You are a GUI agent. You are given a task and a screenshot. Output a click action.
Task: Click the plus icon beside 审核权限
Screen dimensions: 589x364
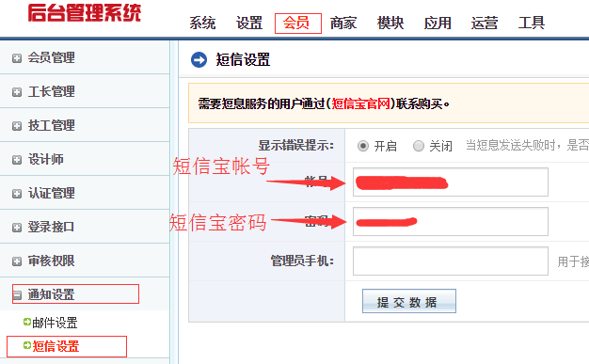(17, 261)
